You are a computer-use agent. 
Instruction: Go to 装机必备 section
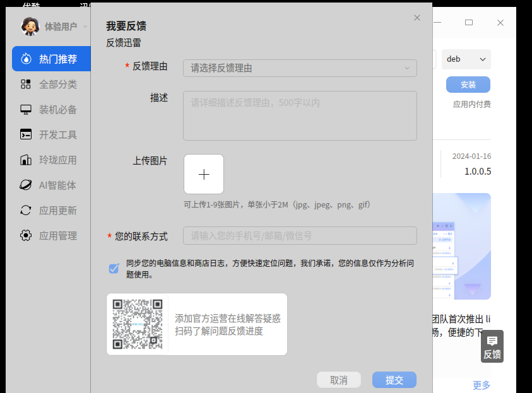click(x=51, y=110)
